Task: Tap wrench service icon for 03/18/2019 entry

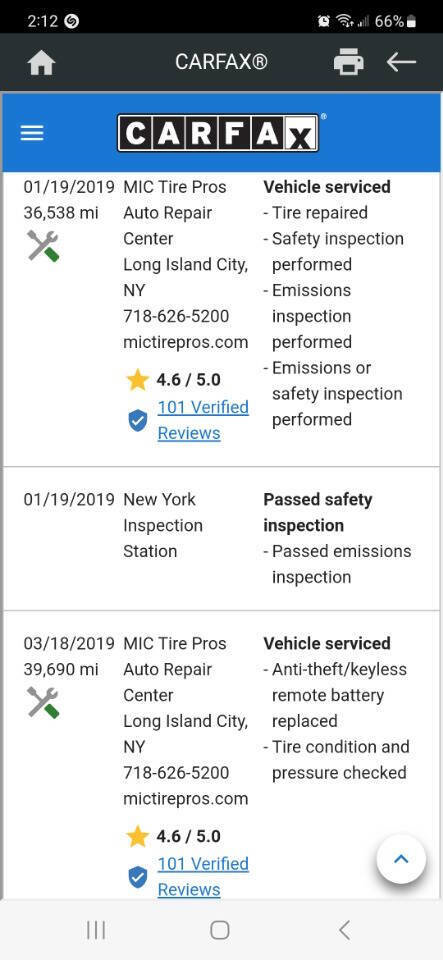Action: point(43,702)
